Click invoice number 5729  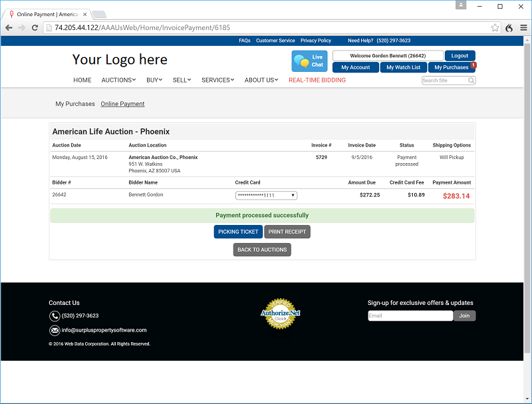click(x=321, y=157)
